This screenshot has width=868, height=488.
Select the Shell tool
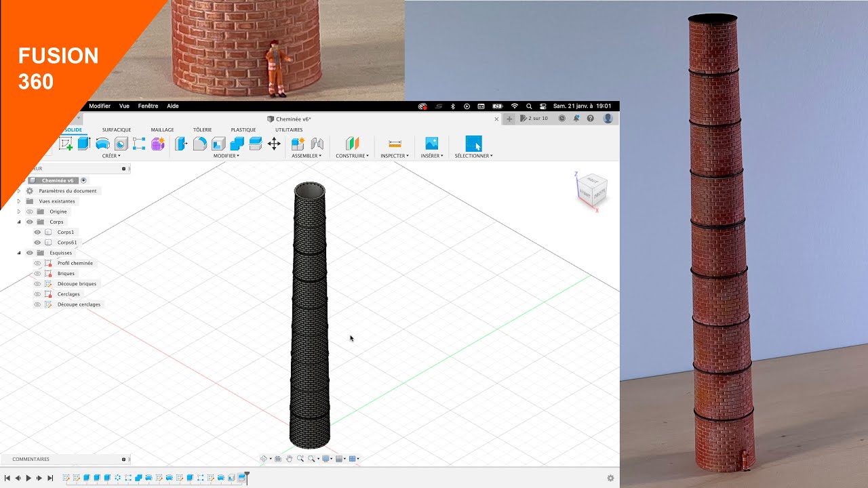pyautogui.click(x=218, y=143)
